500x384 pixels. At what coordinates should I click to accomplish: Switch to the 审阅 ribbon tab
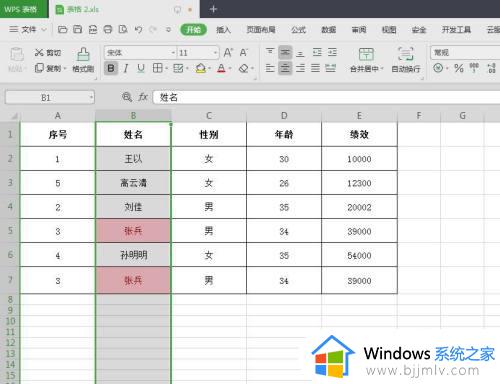tap(359, 30)
